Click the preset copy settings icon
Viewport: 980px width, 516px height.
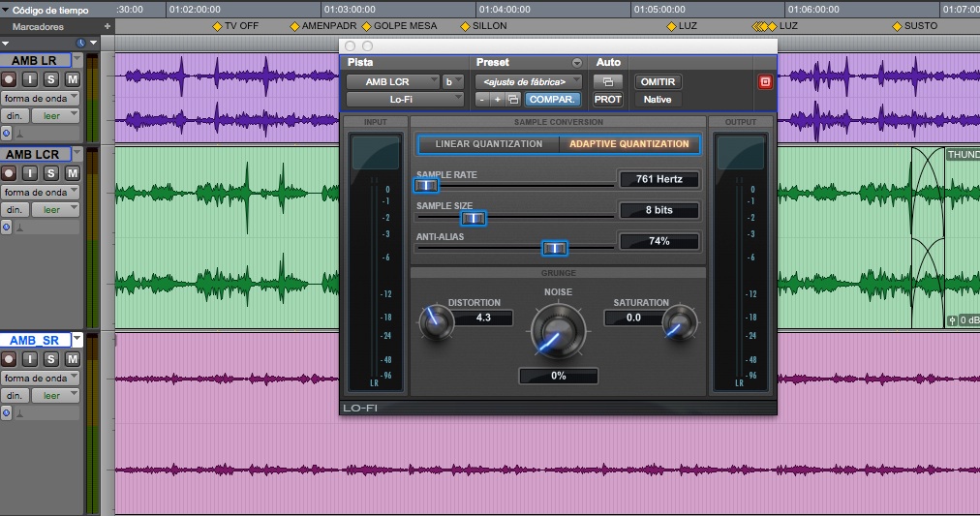coord(512,99)
